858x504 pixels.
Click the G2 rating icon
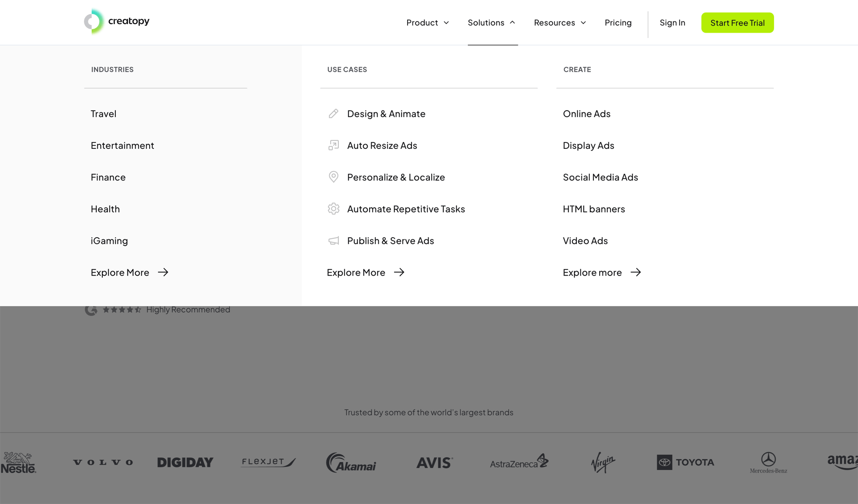pyautogui.click(x=91, y=309)
